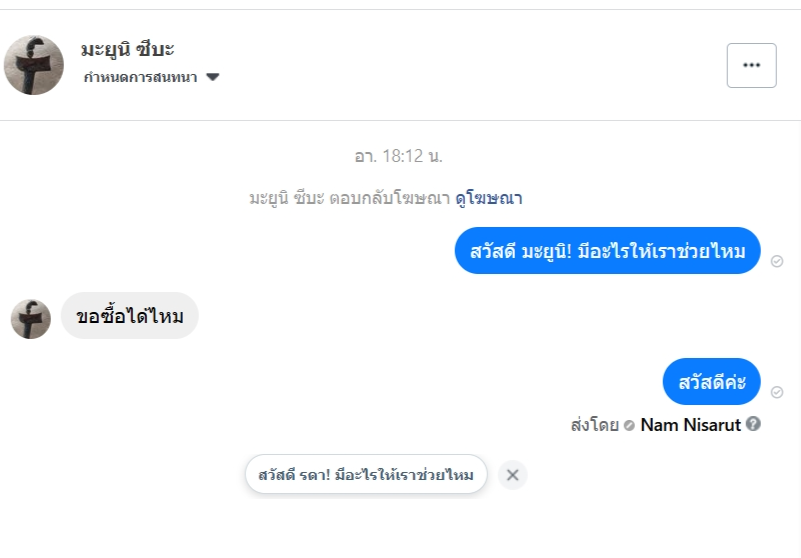Viewport: 801px width, 558px height.
Task: Click the ส่งโดย sent-by label
Action: tap(594, 425)
